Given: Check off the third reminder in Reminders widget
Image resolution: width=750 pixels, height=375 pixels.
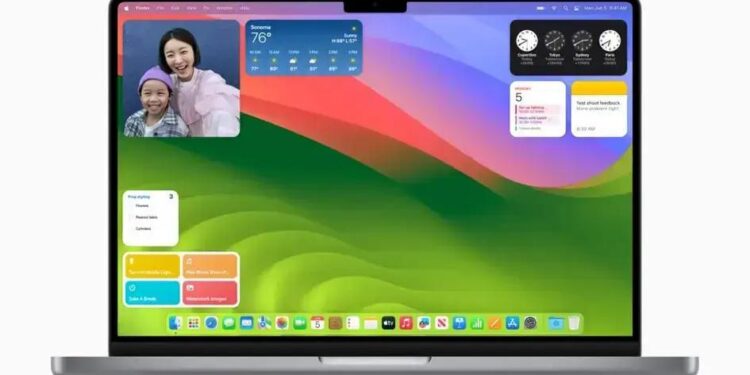Looking at the screenshot, I should point(132,229).
